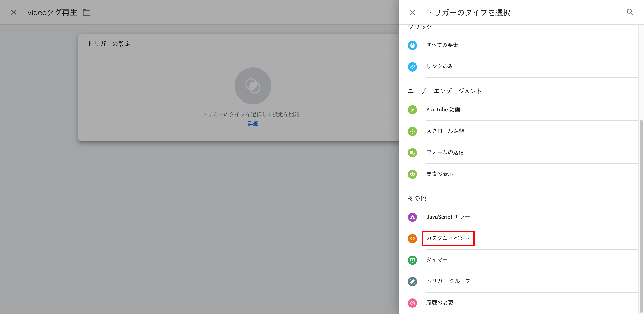The width and height of the screenshot is (644, 314).
Task: Click the その他 section heading
Action: click(x=417, y=198)
